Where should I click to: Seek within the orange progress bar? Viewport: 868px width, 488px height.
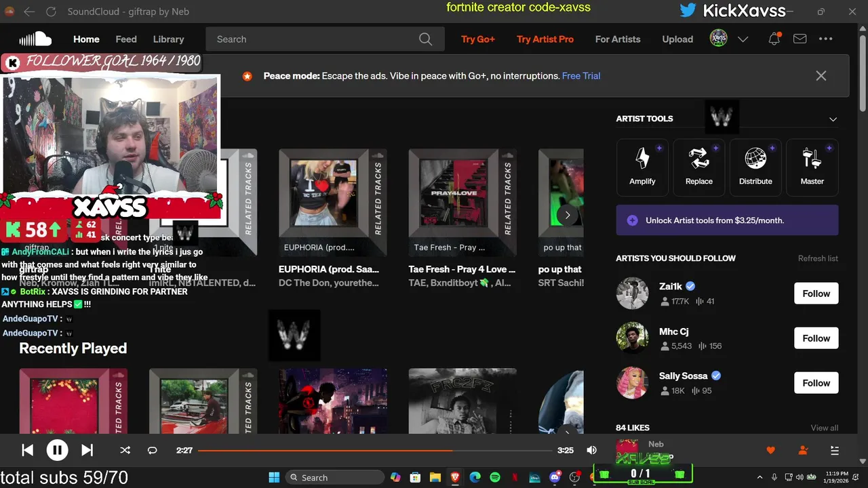375,450
